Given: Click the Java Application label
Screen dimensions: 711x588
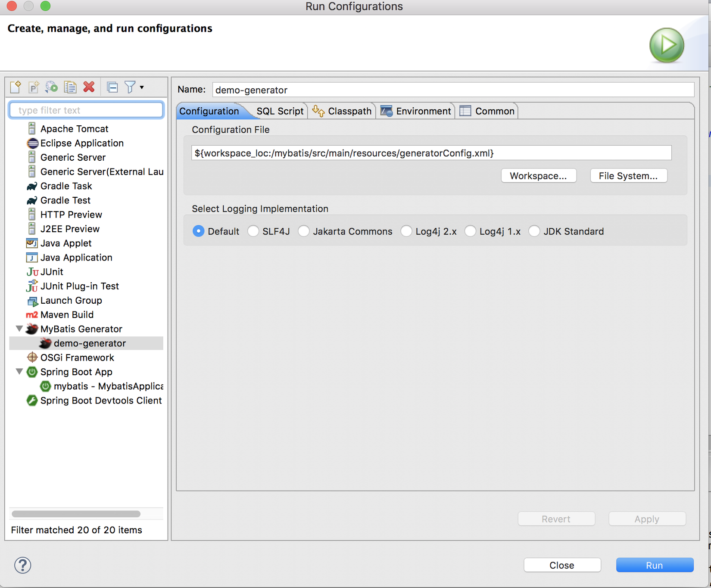Looking at the screenshot, I should tap(76, 258).
